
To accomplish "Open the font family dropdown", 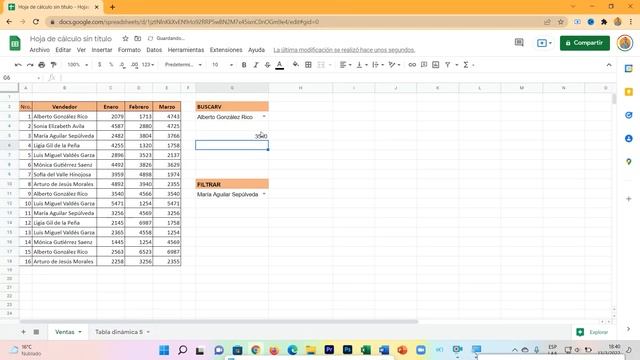I will pyautogui.click(x=183, y=65).
